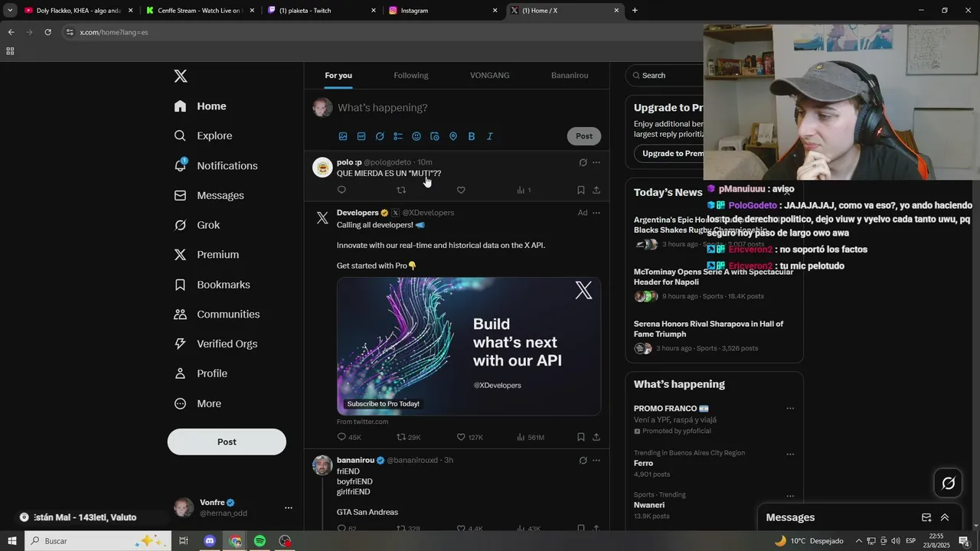980x551 pixels.
Task: Reload the page in the browser
Action: [x=47, y=32]
